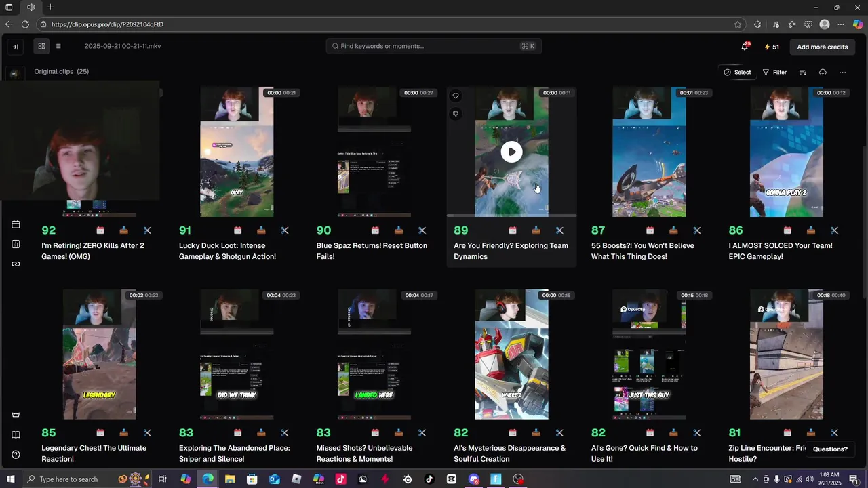Open the schedule calendar icon for the '85' clip
Image resolution: width=868 pixels, height=488 pixels.
(x=100, y=432)
